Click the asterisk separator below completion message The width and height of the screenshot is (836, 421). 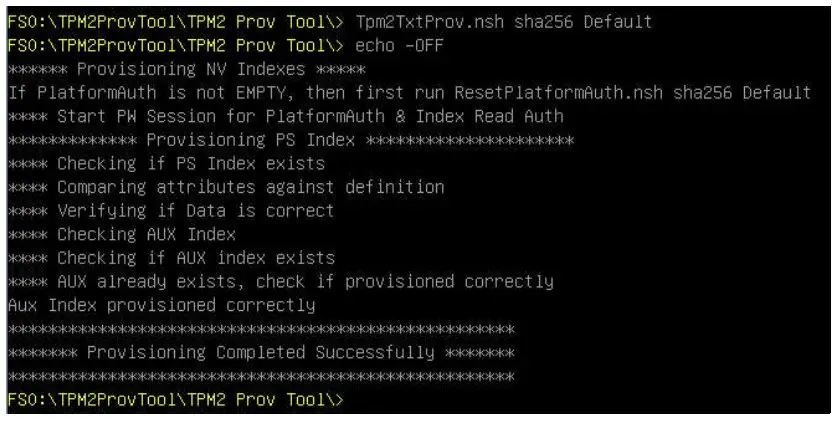coord(260,376)
